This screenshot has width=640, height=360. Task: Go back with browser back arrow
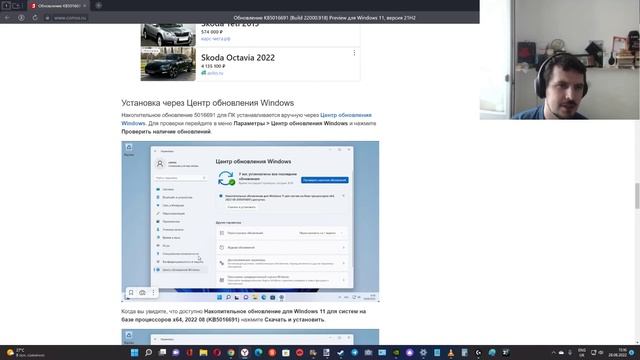pos(7,18)
